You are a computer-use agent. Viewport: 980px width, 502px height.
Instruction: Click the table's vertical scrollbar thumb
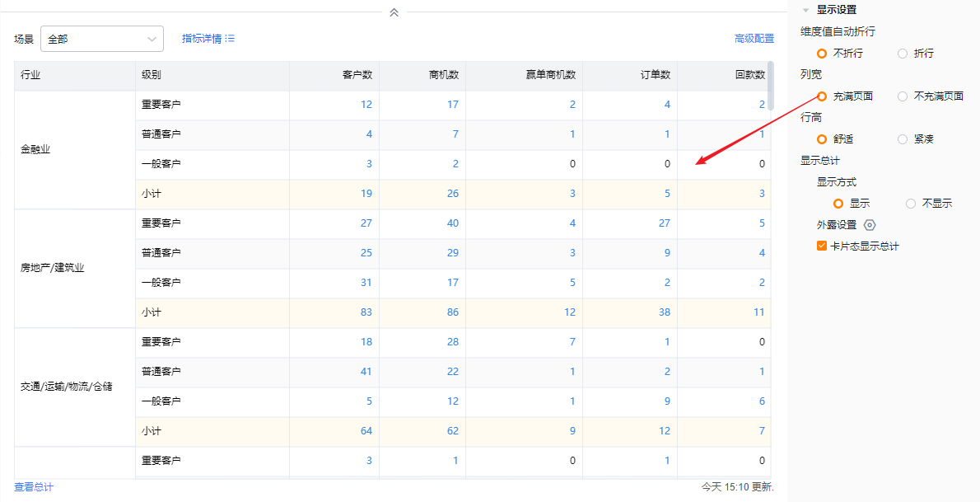pyautogui.click(x=771, y=85)
